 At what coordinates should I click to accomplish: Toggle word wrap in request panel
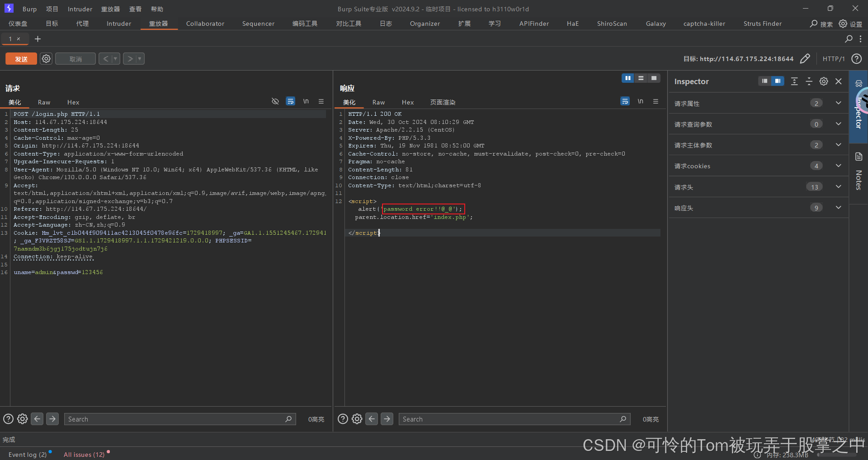pyautogui.click(x=291, y=101)
